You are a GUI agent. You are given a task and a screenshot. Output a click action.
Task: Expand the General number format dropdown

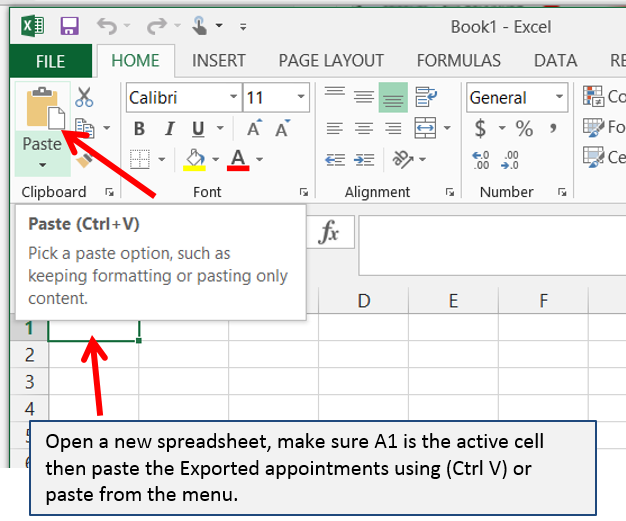(x=558, y=98)
